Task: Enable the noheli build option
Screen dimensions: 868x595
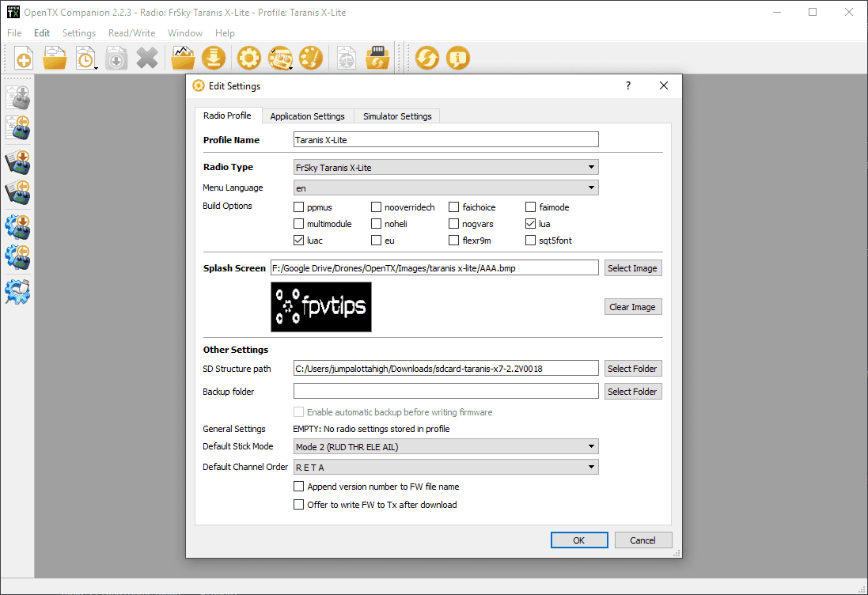Action: (x=377, y=224)
